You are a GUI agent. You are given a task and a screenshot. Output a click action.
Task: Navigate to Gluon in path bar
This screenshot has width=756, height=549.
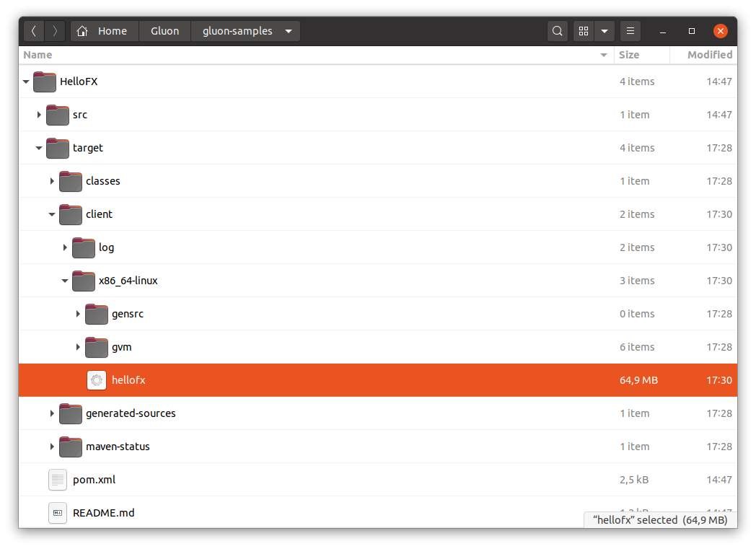165,31
